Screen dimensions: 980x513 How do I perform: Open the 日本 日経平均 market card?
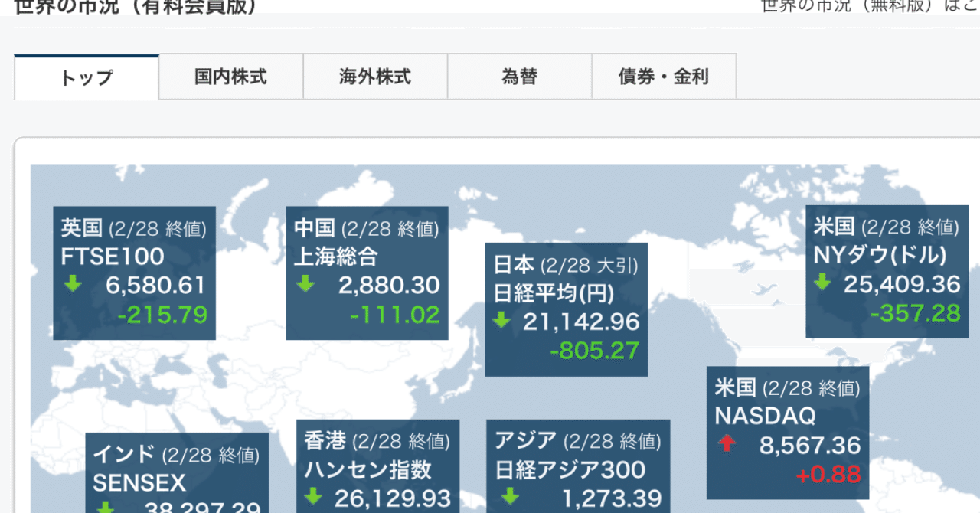(x=567, y=309)
